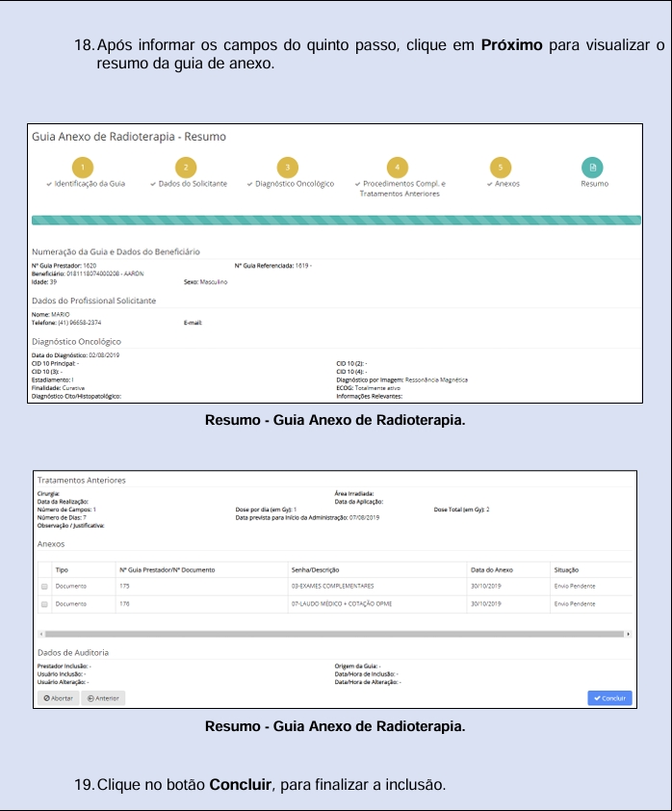Image resolution: width=672 pixels, height=811 pixels.
Task: Open step 1 Identificação da Guia circle
Action: pyautogui.click(x=83, y=168)
